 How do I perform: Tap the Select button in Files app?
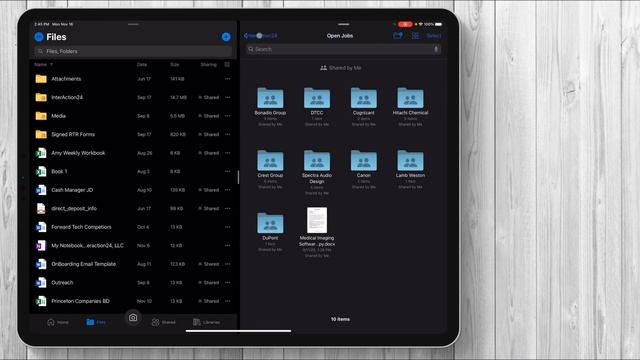tap(434, 36)
